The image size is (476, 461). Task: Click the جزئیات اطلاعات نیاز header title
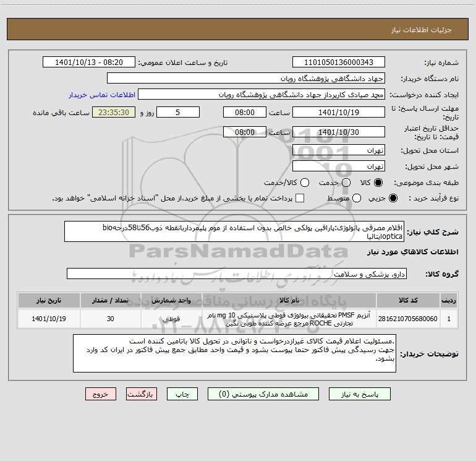(x=421, y=30)
